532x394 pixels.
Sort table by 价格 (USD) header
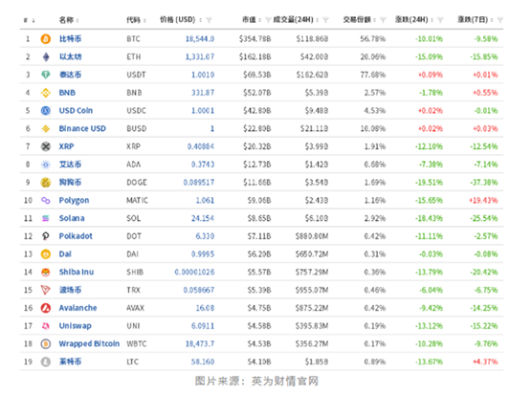point(181,20)
